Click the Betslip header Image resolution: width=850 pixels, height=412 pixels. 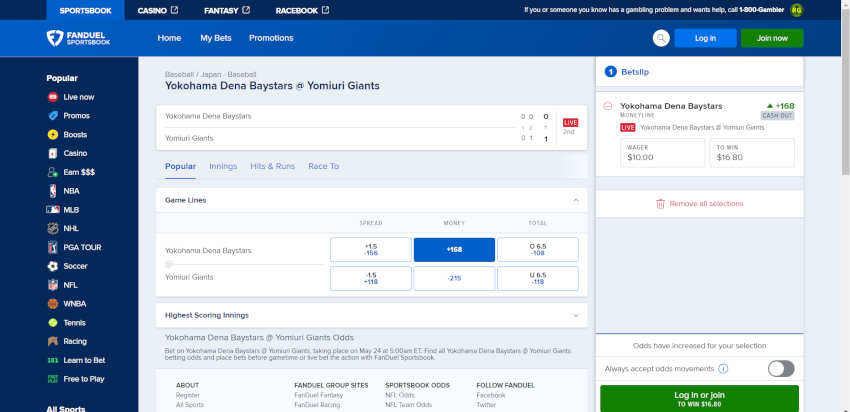tap(699, 72)
